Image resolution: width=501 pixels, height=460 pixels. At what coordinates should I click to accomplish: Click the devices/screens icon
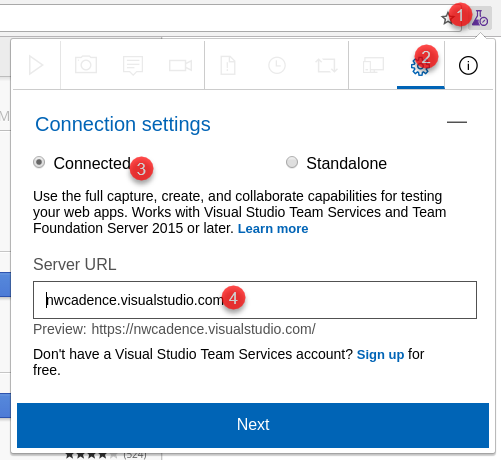(373, 65)
